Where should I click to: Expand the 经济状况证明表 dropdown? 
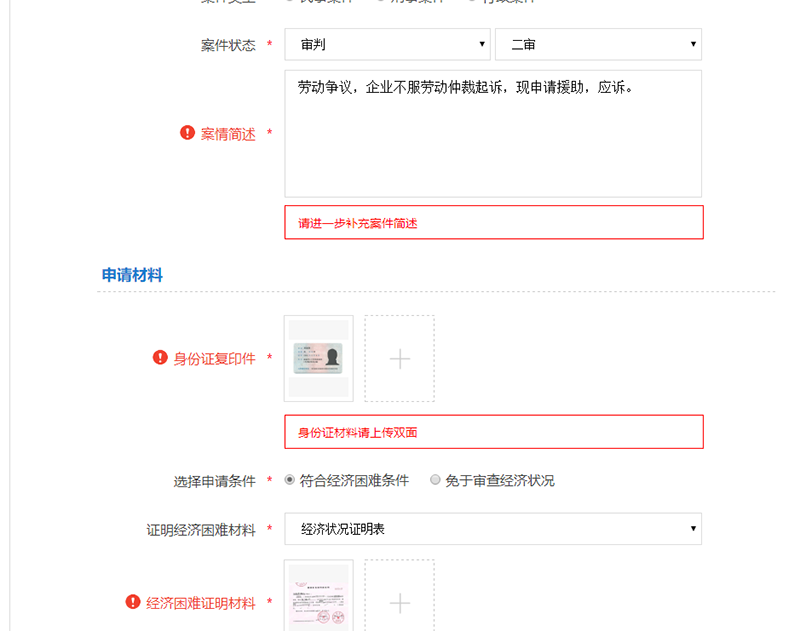(493, 529)
